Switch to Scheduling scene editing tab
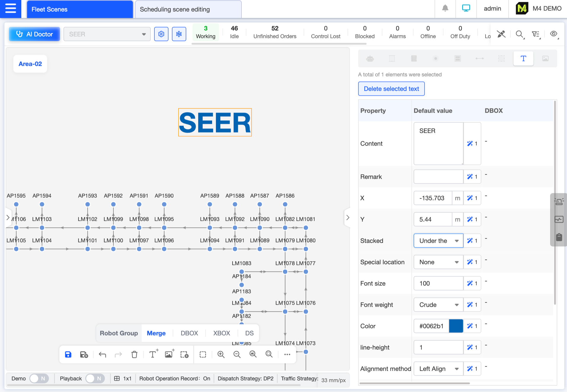This screenshot has height=392, width=567. pos(188,9)
